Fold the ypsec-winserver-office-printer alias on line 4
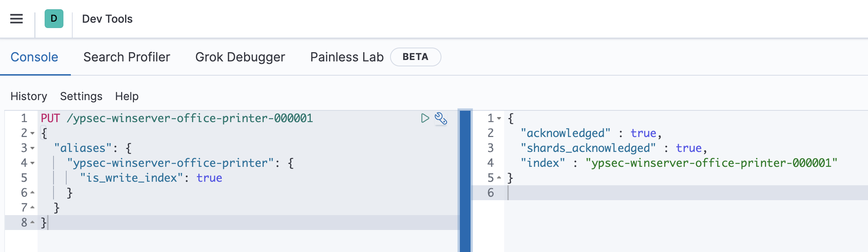Viewport: 868px width, 252px height. (33, 163)
